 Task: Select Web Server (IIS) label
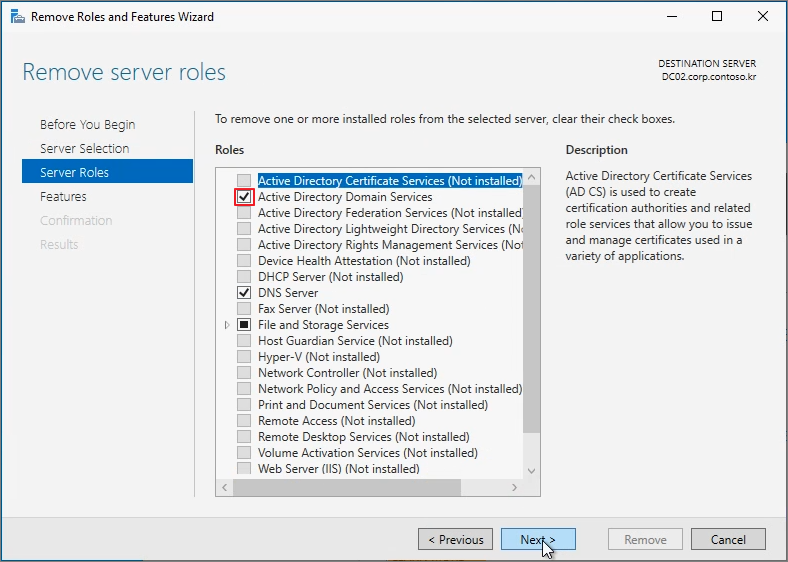(x=339, y=469)
